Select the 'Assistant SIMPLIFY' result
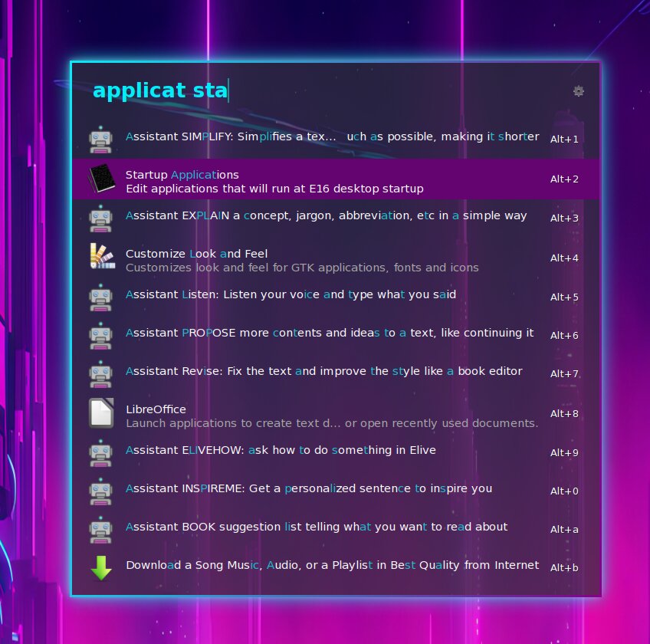This screenshot has width=650, height=644. coord(336,139)
